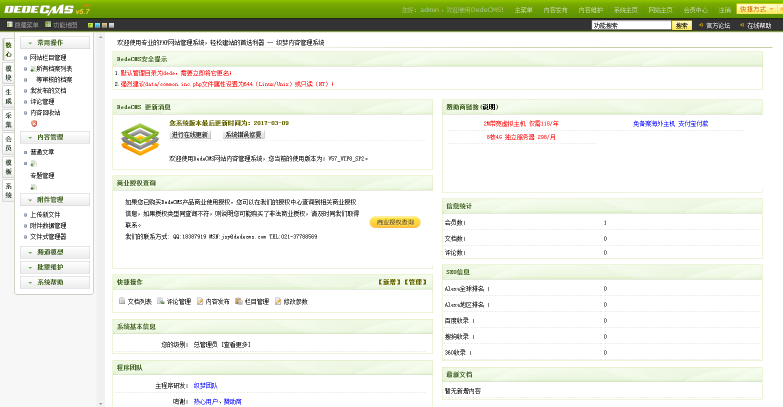Expand the 系统帮助 sidebar section

55,282
